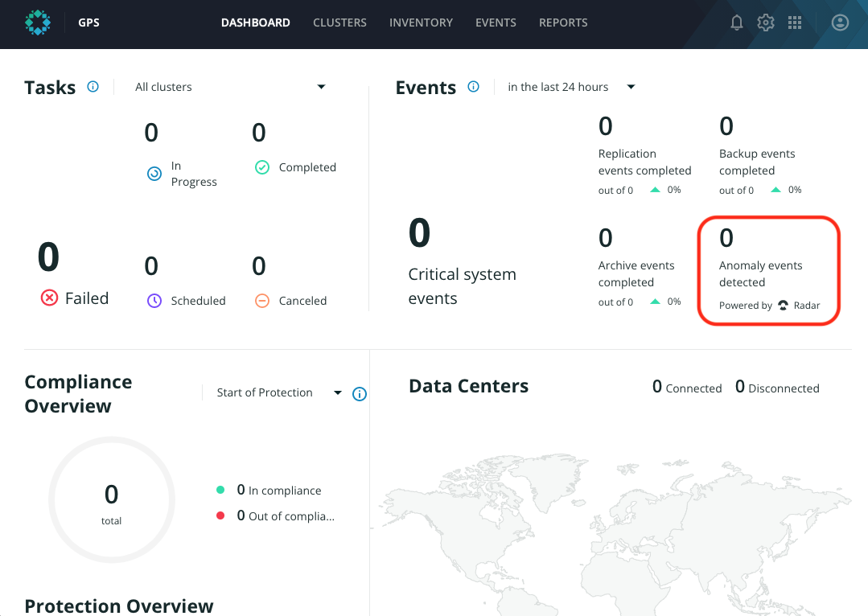
Task: Click the All clusters dropdown arrow
Action: (x=321, y=87)
